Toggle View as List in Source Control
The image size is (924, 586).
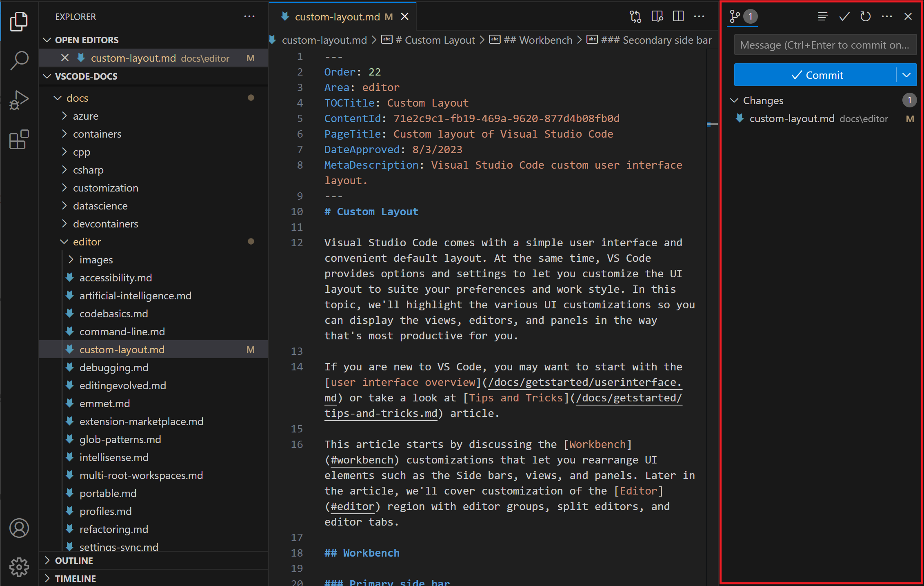pos(823,17)
